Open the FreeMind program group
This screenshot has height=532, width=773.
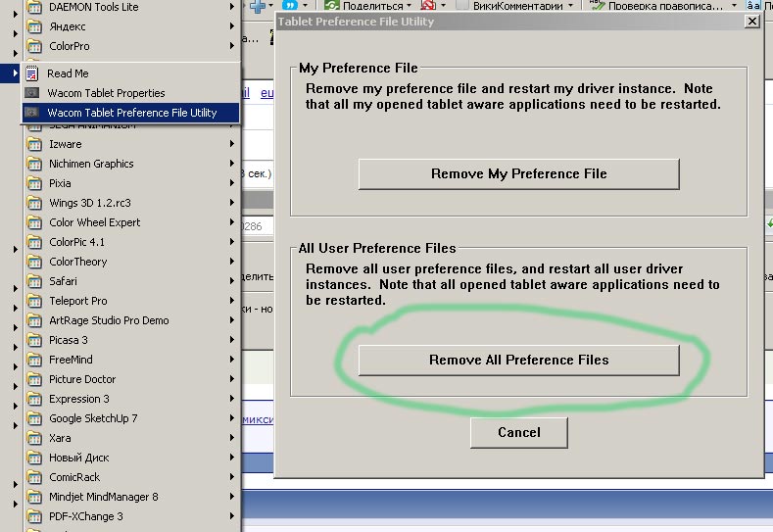[x=131, y=360]
